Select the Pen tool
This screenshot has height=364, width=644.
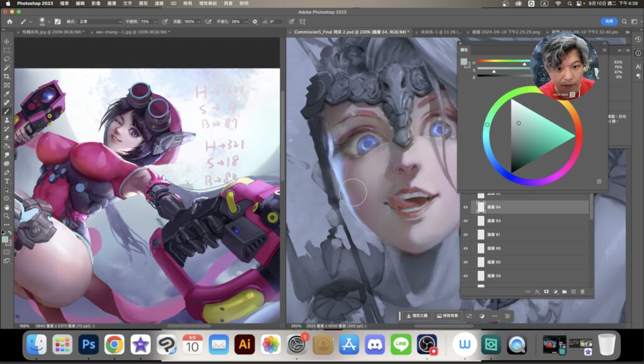click(7, 172)
